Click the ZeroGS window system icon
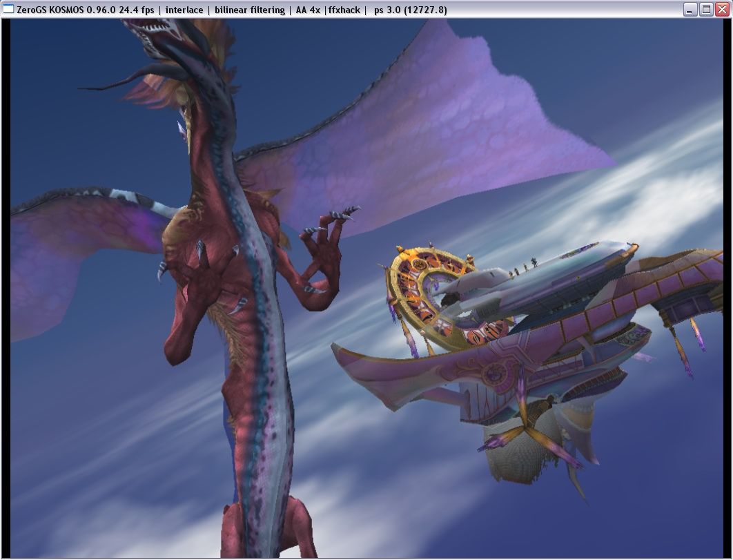Image resolution: width=733 pixels, height=560 pixels. [x=8, y=10]
